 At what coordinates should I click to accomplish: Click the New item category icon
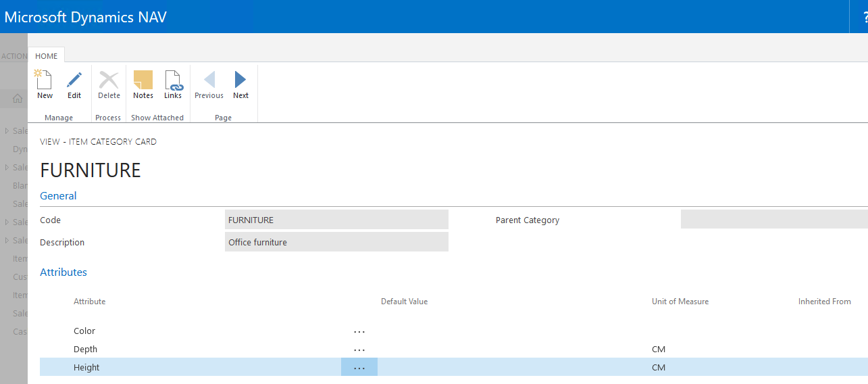coord(45,80)
